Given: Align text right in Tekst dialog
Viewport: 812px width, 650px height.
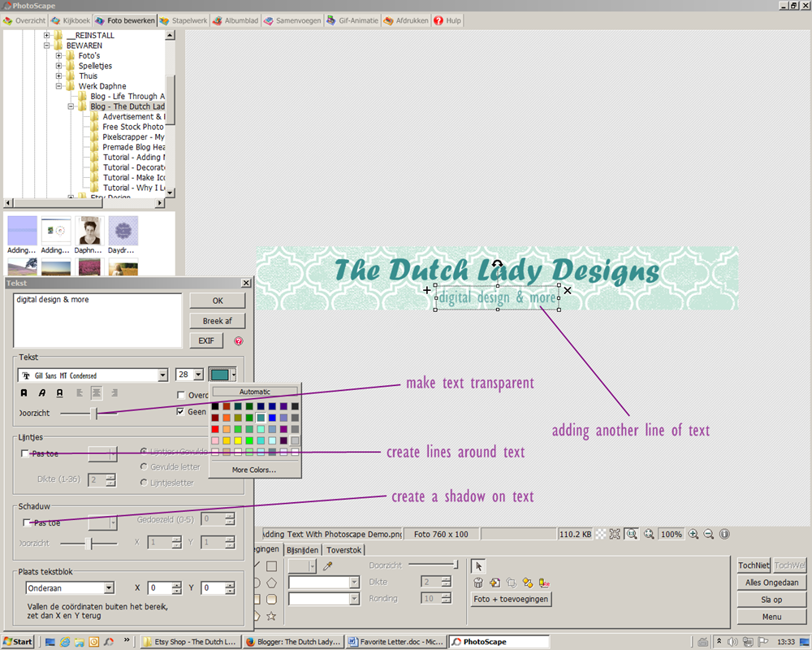Looking at the screenshot, I should click(x=114, y=393).
